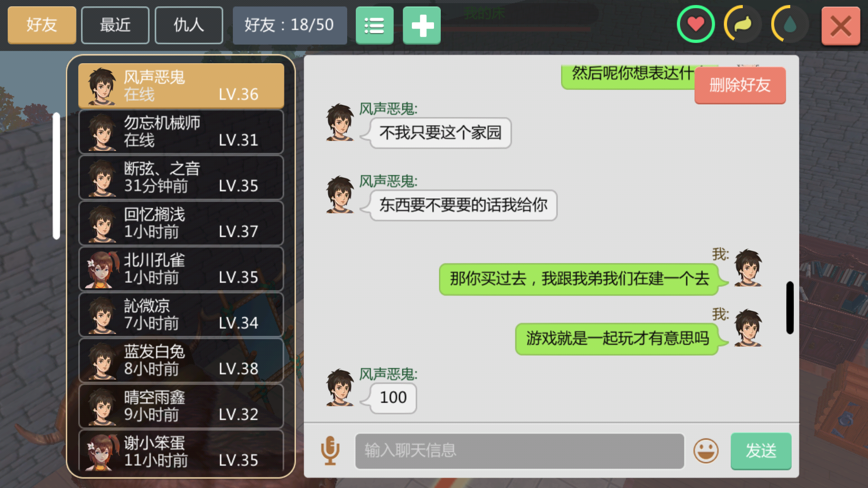Focus the 输入聊天信息 chat input field
Viewport: 868px width, 488px height.
(x=519, y=451)
